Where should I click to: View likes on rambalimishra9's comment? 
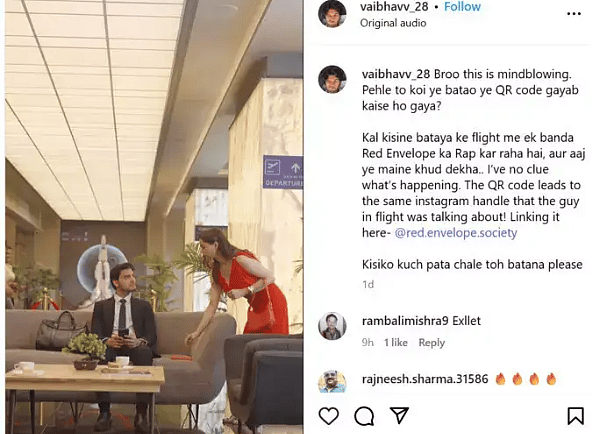click(x=396, y=343)
